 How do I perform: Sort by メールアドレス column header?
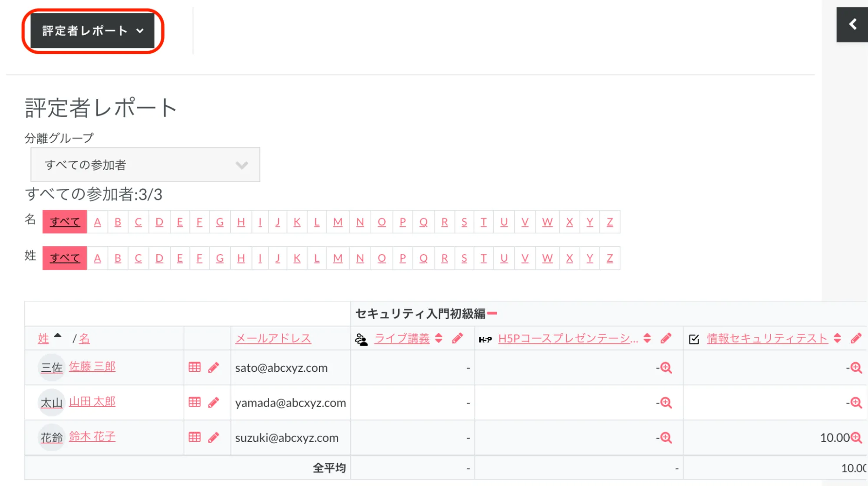click(x=273, y=338)
